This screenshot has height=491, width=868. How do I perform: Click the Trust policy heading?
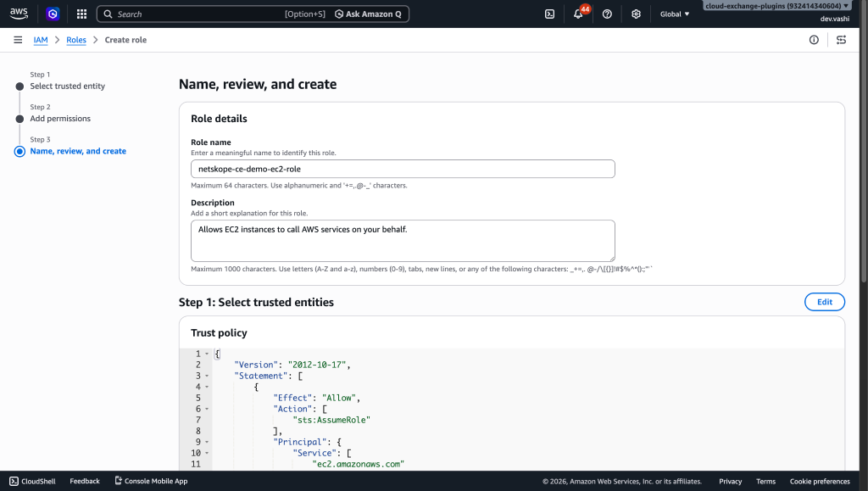pos(220,332)
